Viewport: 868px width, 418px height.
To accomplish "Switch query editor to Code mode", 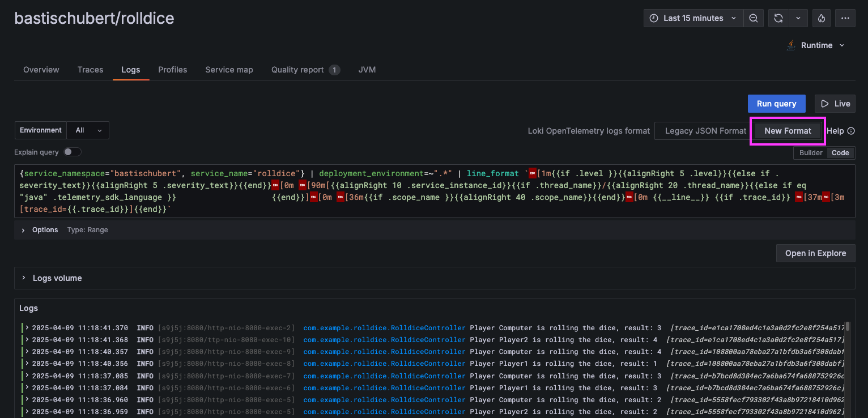I will [840, 153].
